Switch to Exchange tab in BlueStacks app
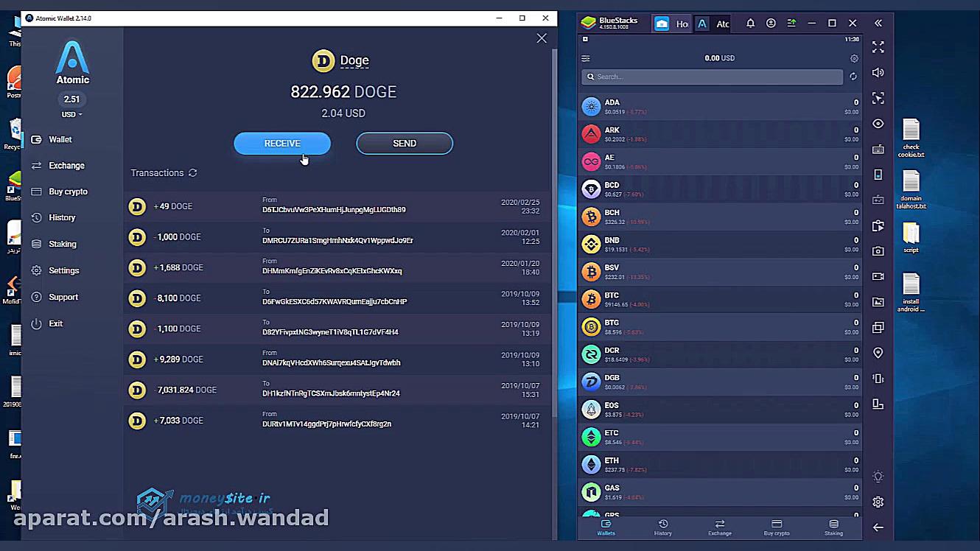Image resolution: width=980 pixels, height=551 pixels. pos(720,527)
